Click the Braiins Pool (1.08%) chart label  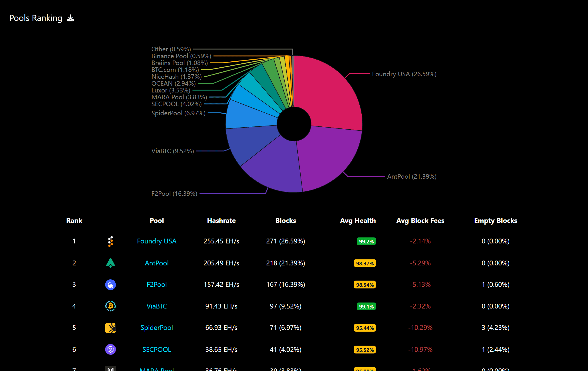click(180, 63)
